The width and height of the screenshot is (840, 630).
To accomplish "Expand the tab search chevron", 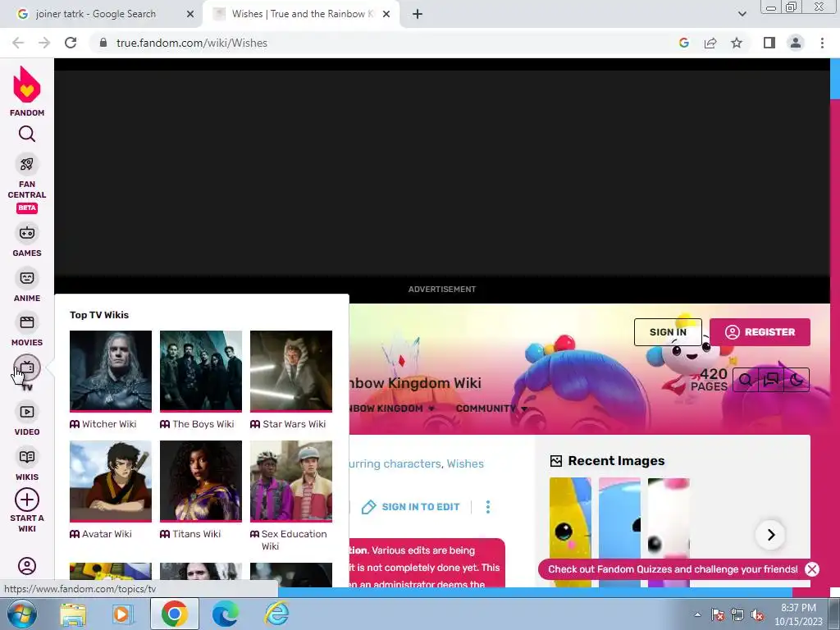I will point(742,14).
